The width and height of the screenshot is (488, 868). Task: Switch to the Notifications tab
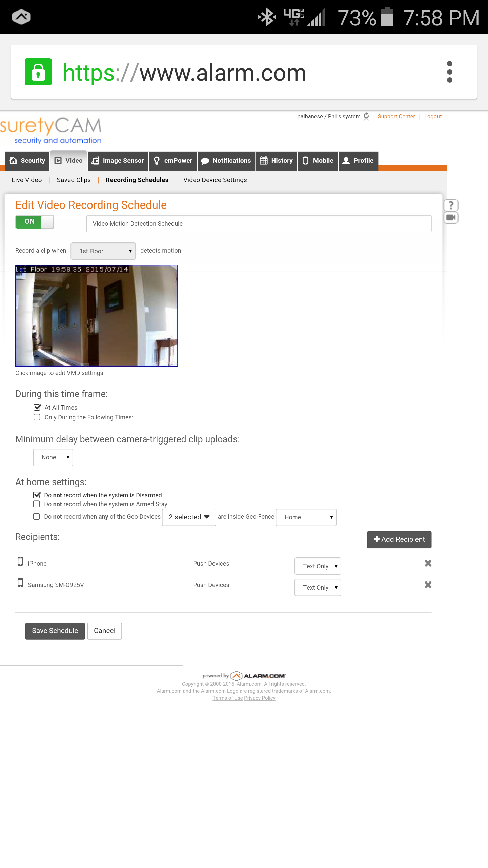pos(226,161)
